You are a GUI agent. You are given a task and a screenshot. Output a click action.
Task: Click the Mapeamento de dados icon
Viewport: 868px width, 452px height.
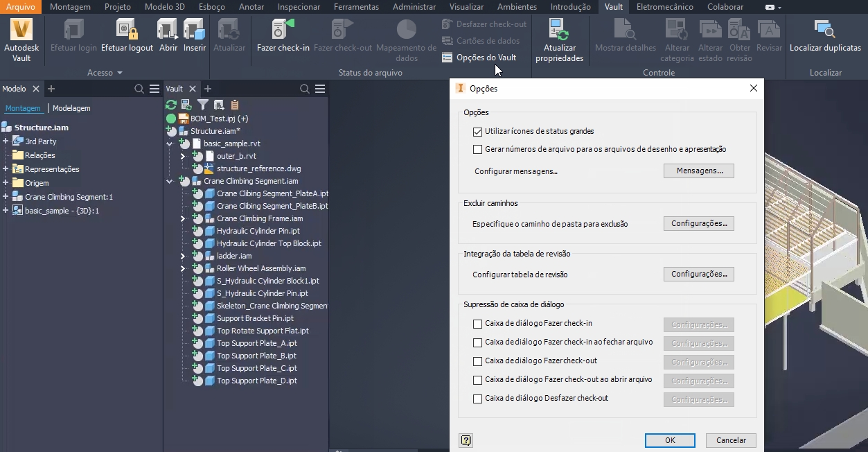[407, 30]
